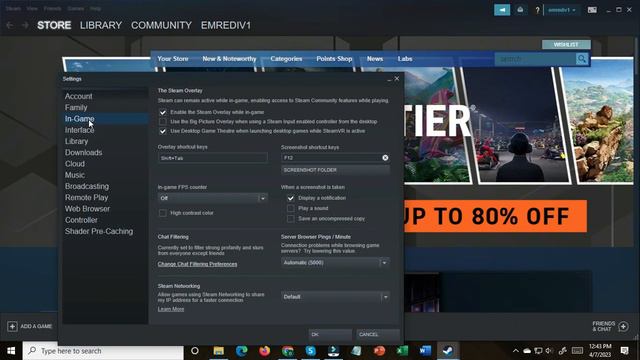Go to LIBRARY in the main Steam nav
The height and width of the screenshot is (360, 640).
point(101,25)
